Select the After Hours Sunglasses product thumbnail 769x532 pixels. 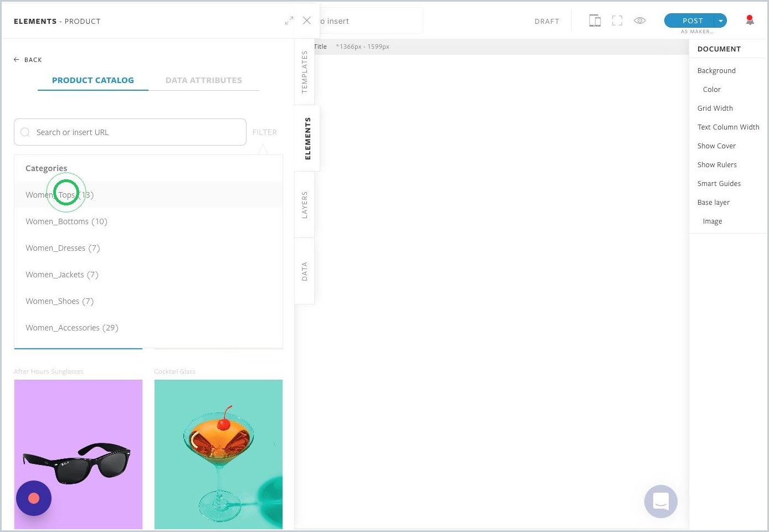click(x=78, y=454)
